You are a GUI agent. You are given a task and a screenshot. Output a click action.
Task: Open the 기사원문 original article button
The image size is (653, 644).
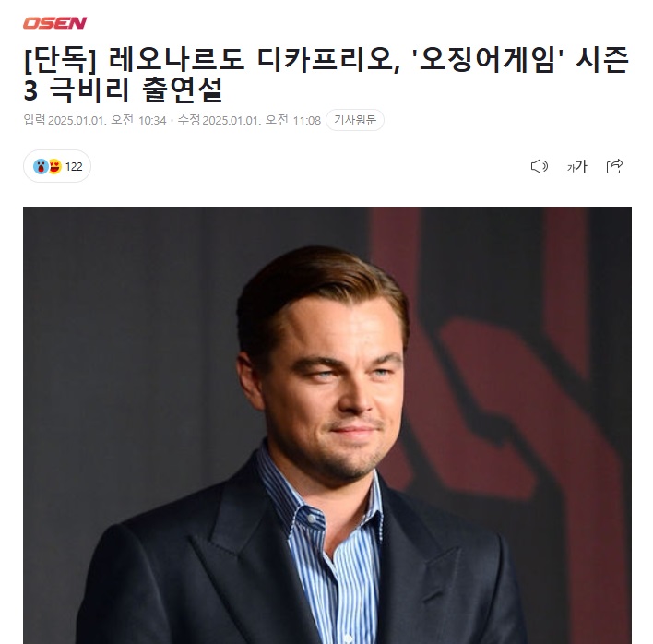[355, 120]
